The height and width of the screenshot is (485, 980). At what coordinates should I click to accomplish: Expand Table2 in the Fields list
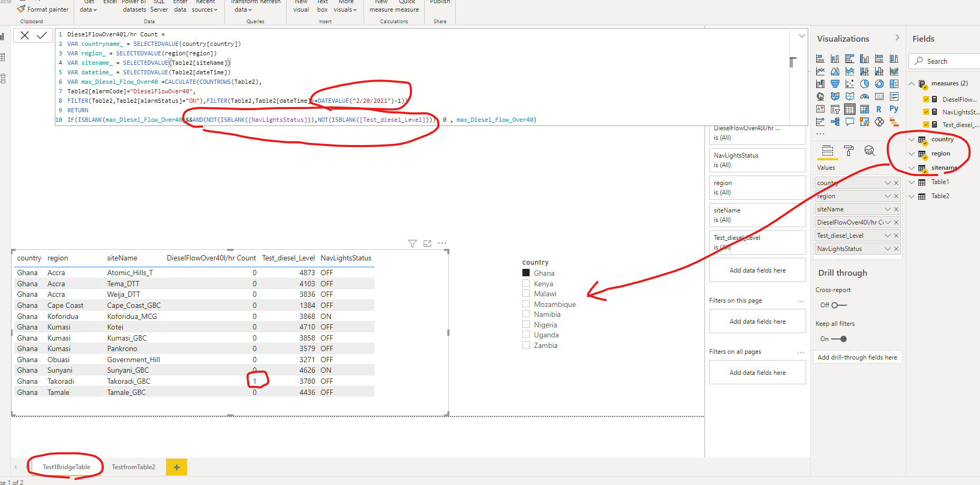point(912,197)
